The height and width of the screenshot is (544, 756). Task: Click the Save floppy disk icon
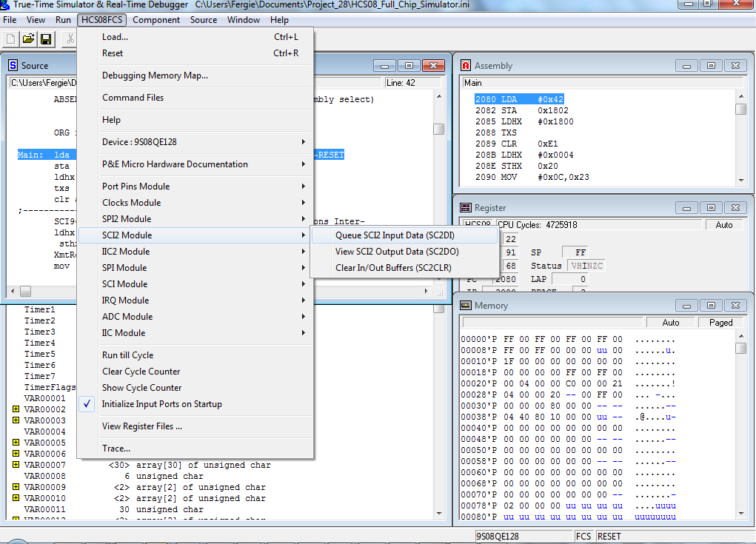point(46,38)
